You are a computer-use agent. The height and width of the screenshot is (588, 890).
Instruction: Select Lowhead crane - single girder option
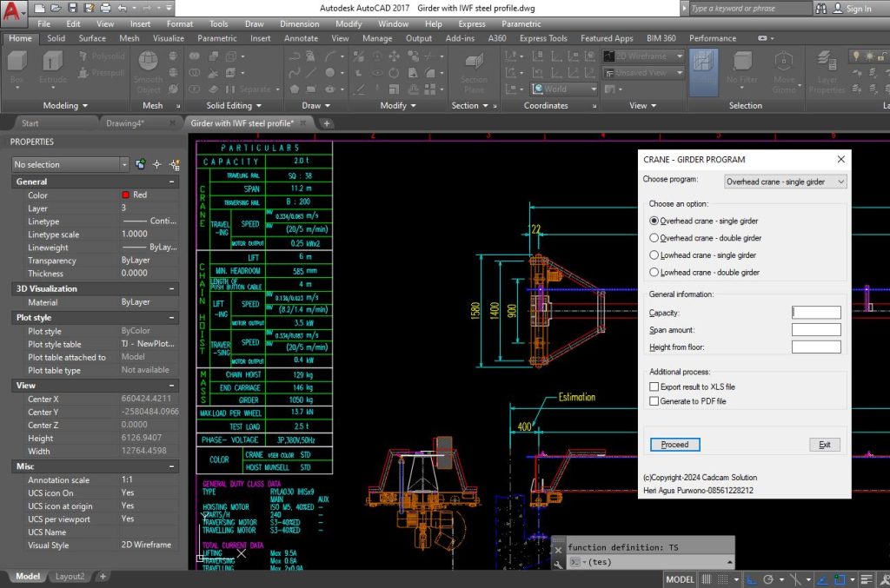tap(654, 255)
